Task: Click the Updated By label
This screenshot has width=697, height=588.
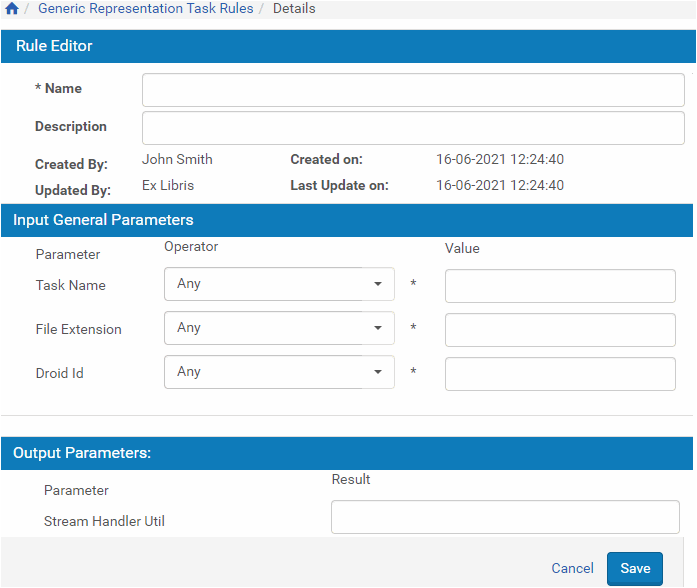Action: tap(73, 190)
